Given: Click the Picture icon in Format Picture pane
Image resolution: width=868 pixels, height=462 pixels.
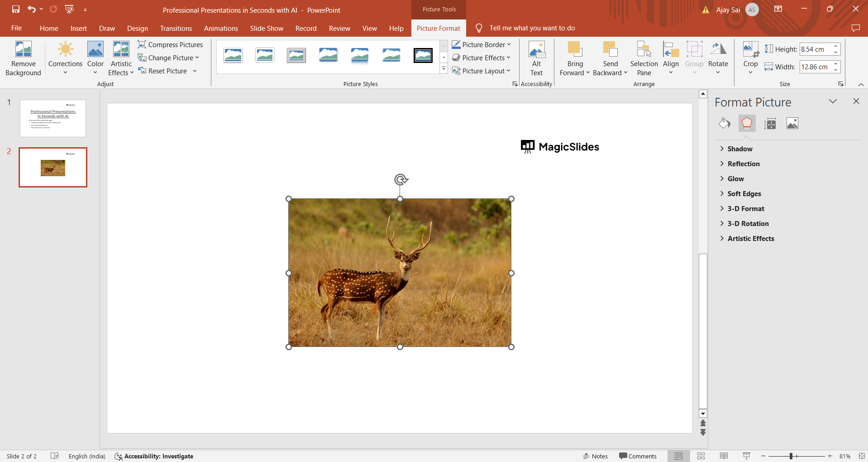Looking at the screenshot, I should coord(792,123).
